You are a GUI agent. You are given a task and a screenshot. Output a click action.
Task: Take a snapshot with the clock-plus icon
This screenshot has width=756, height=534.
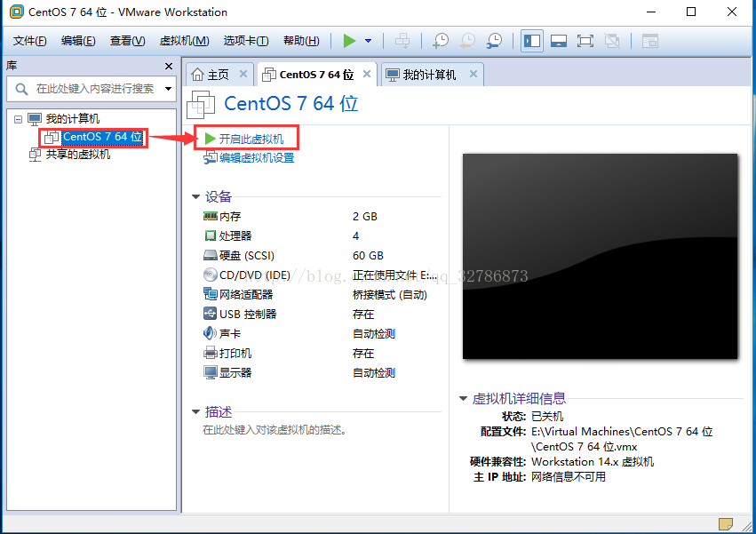(x=441, y=41)
